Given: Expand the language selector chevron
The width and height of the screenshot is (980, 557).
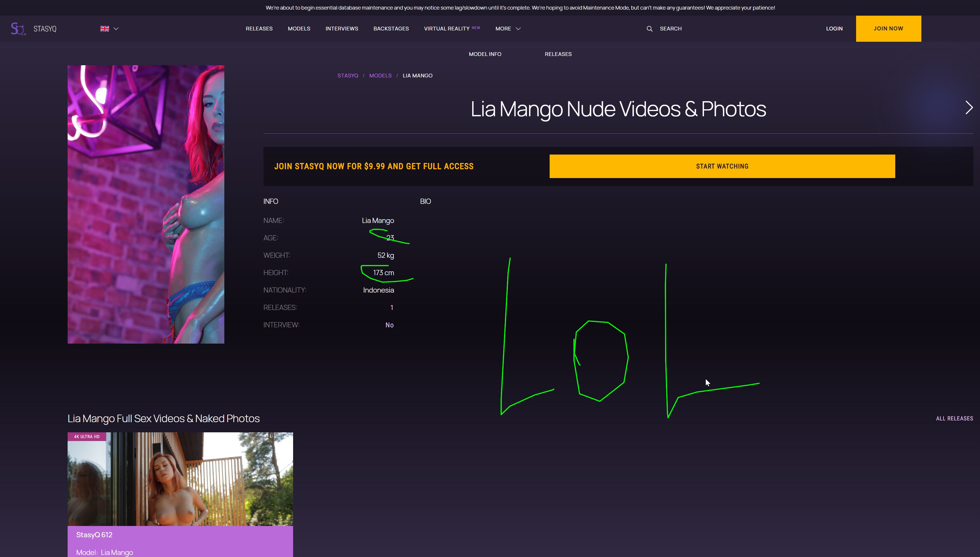Looking at the screenshot, I should [116, 29].
